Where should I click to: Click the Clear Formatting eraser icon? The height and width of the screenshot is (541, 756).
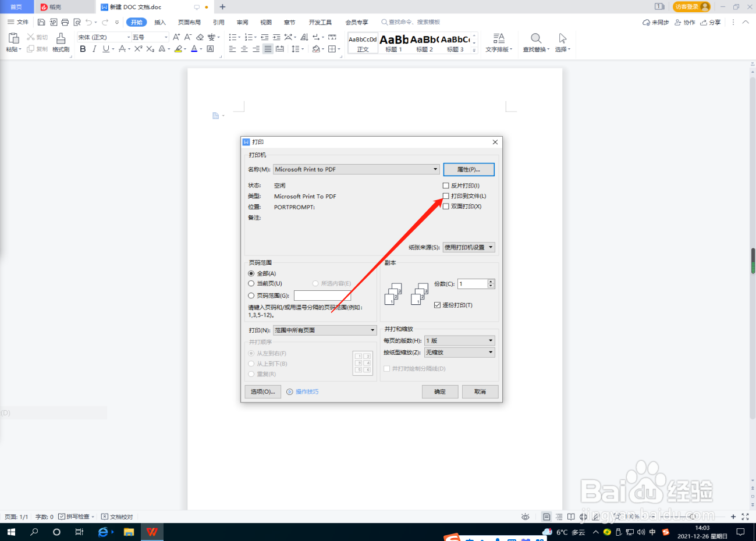[200, 37]
